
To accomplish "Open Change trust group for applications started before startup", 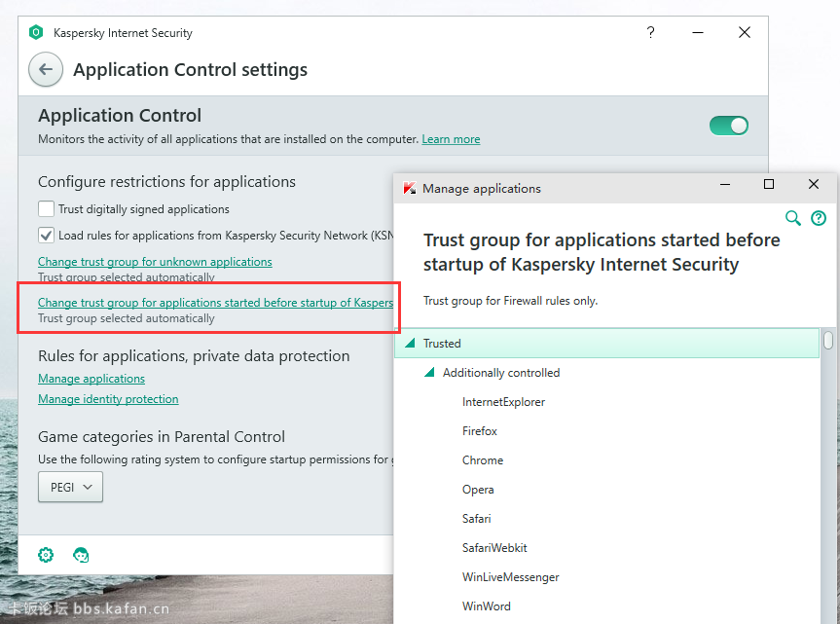I will point(215,303).
